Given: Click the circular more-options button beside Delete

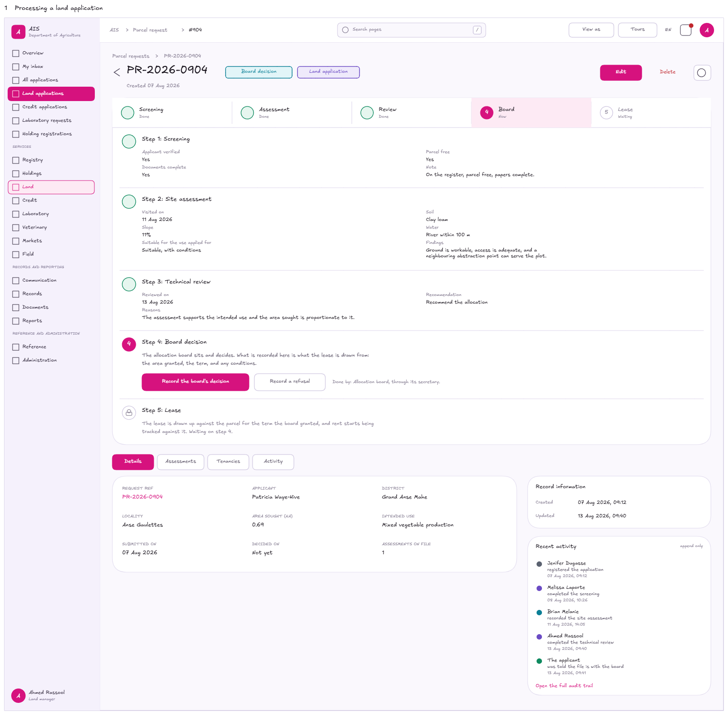Looking at the screenshot, I should tap(701, 73).
